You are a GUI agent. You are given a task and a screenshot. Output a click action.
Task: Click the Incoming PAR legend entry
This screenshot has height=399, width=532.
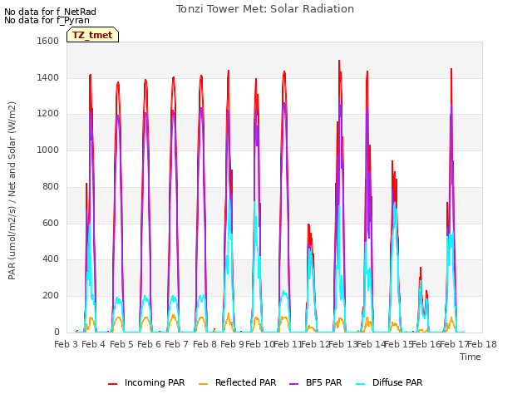146,382
